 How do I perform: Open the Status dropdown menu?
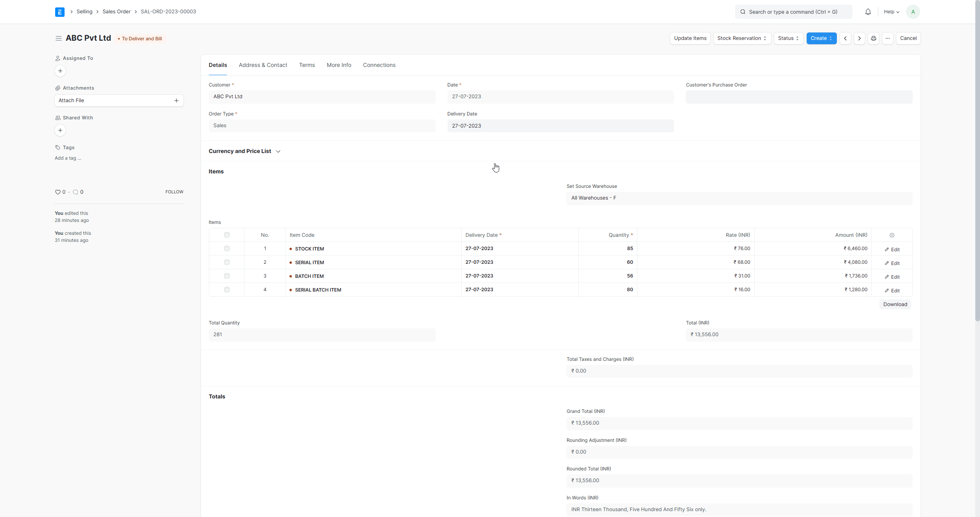point(788,38)
